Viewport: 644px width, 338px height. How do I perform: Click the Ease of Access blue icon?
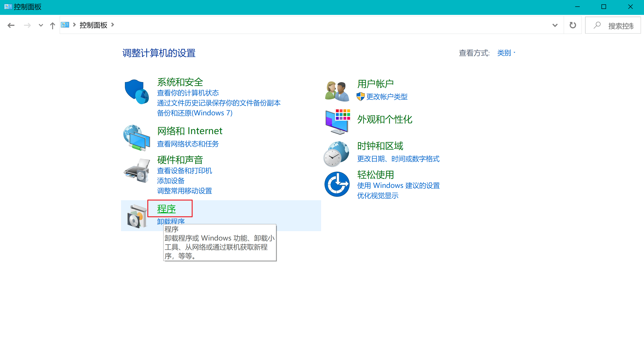337,184
